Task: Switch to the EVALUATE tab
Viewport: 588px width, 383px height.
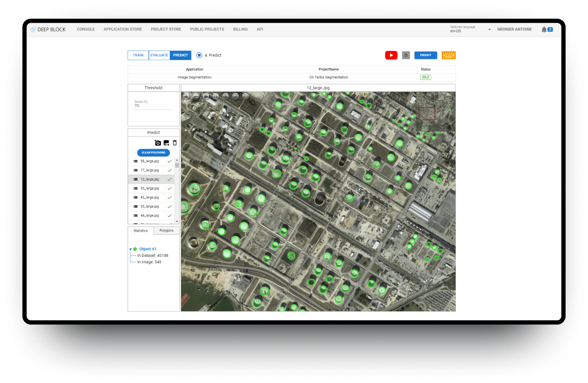Action: coord(159,55)
